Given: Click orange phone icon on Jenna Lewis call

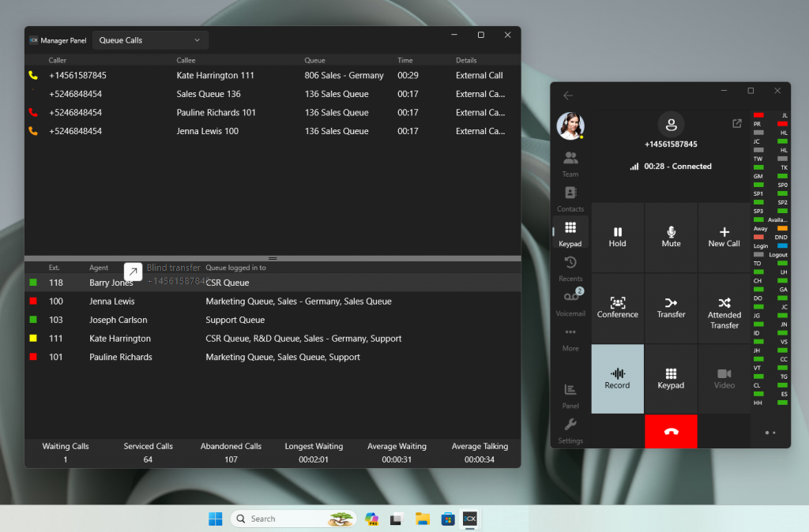Looking at the screenshot, I should click(33, 131).
